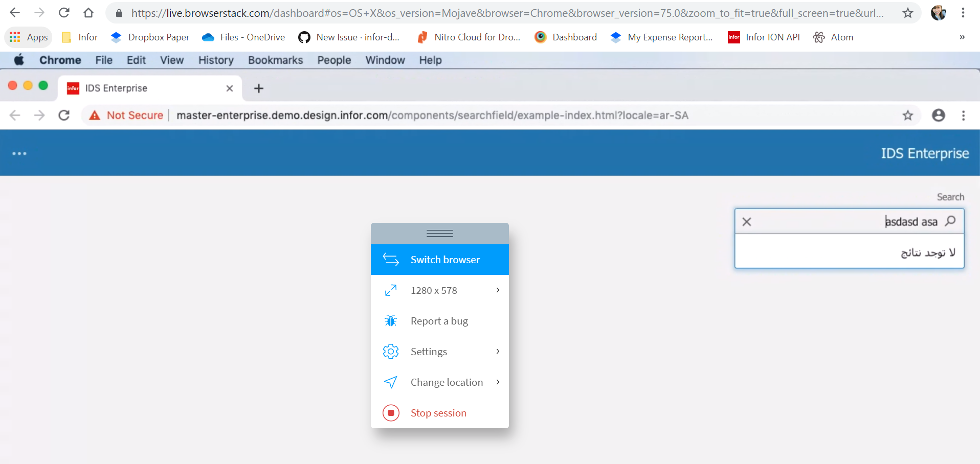Open the Apple menu in remote Mac
980x464 pixels.
click(19, 60)
